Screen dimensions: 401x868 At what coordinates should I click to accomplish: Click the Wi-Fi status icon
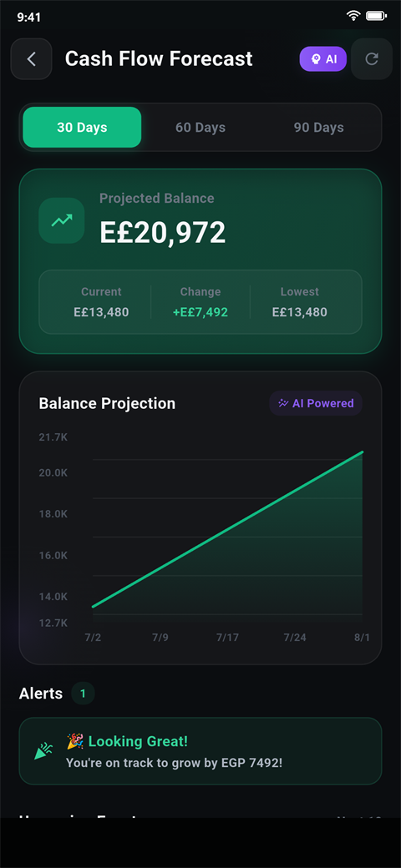[x=353, y=16]
